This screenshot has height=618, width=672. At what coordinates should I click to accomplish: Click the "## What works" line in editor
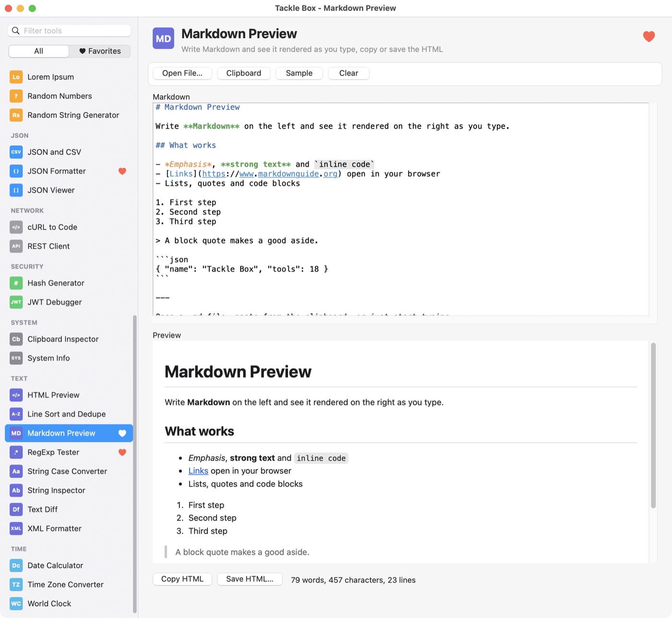(x=186, y=145)
